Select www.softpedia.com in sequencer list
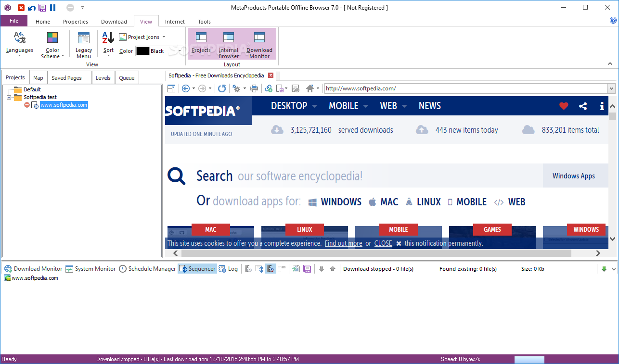This screenshot has width=619, height=364. click(31, 278)
